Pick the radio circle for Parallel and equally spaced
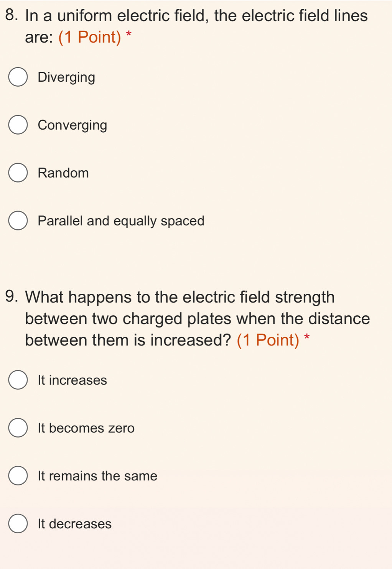Image resolution: width=392 pixels, height=569 pixels. coord(18,221)
